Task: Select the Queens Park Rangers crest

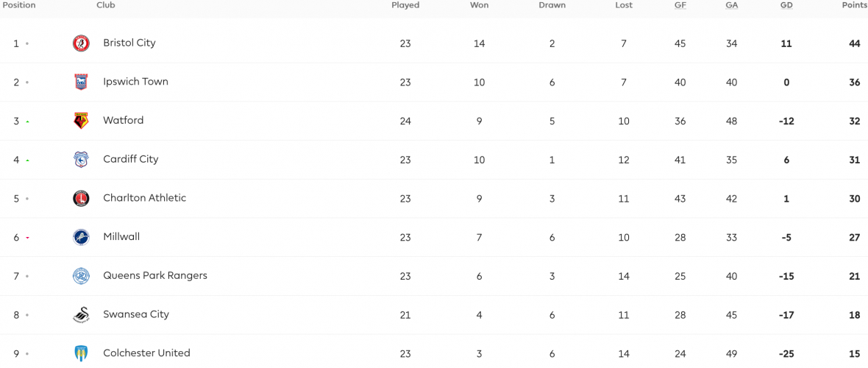Action: [x=82, y=276]
